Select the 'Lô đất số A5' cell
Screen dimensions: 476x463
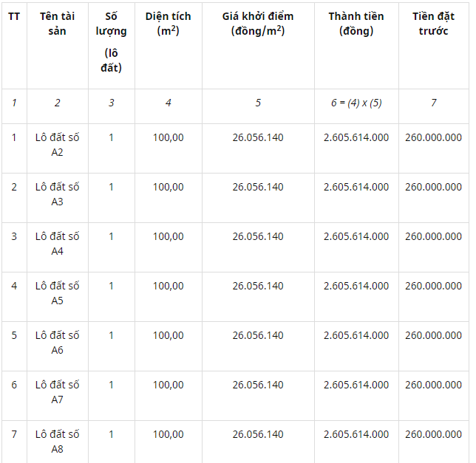coord(57,293)
